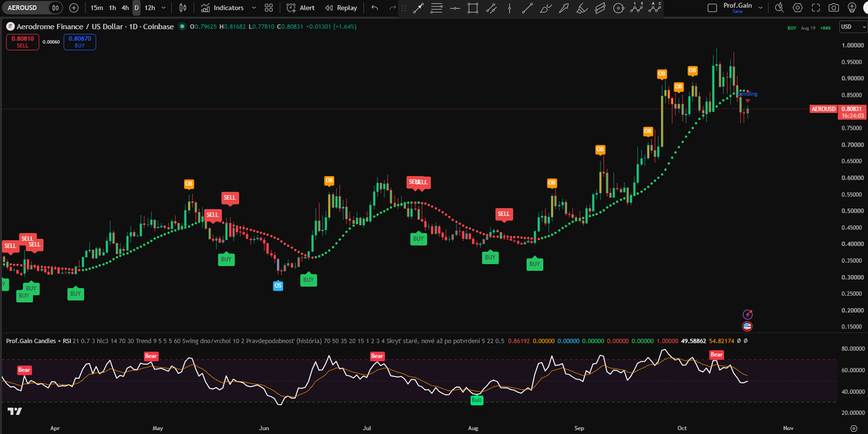Enter fullscreen mode
The height and width of the screenshot is (434, 868).
click(816, 7)
